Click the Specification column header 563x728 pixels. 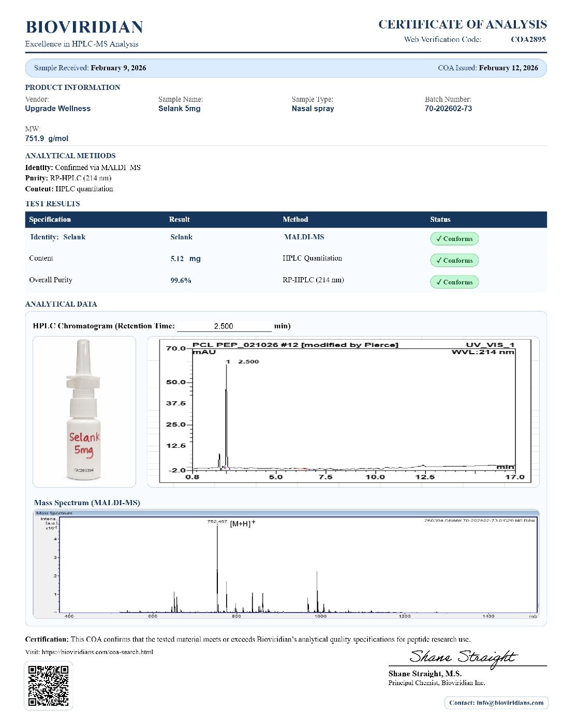(50, 220)
